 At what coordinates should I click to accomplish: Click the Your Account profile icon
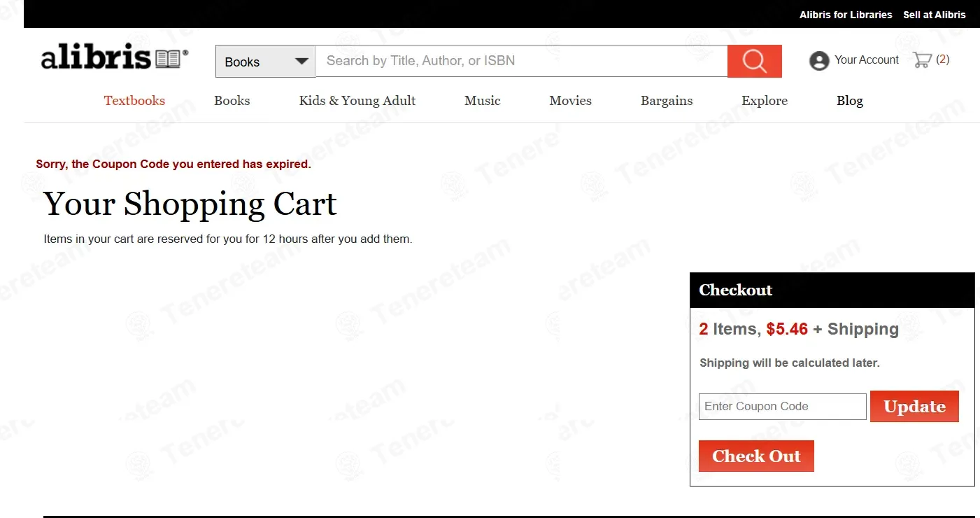[x=819, y=61]
